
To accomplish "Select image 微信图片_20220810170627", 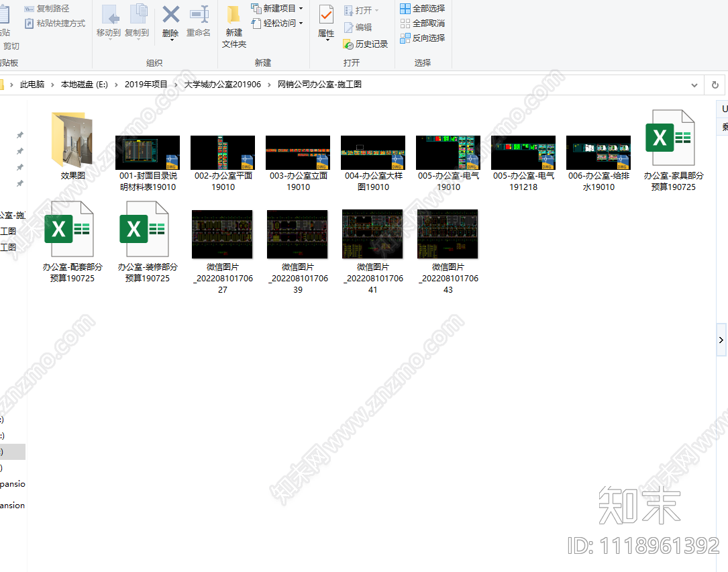I will [223, 251].
